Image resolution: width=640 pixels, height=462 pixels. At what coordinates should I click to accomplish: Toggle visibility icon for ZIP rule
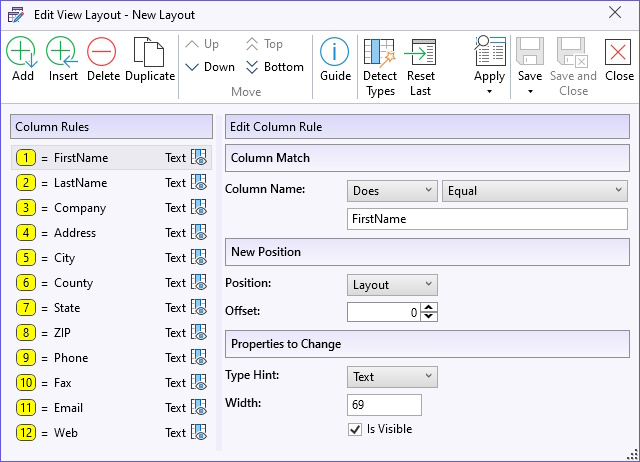click(x=199, y=332)
